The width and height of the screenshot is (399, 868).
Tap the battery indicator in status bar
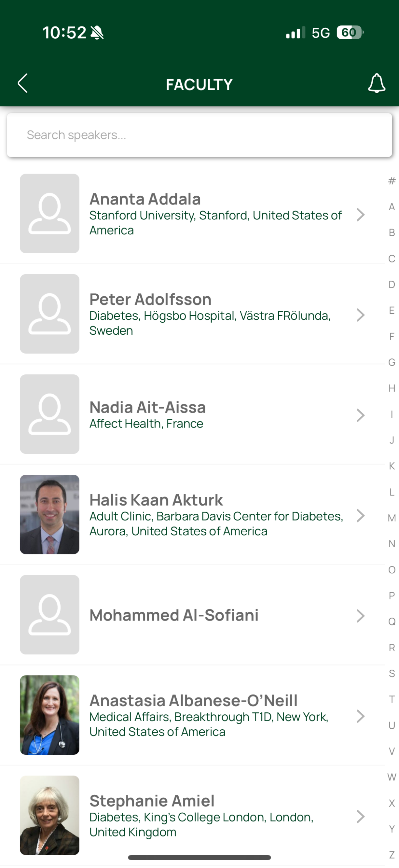click(349, 33)
